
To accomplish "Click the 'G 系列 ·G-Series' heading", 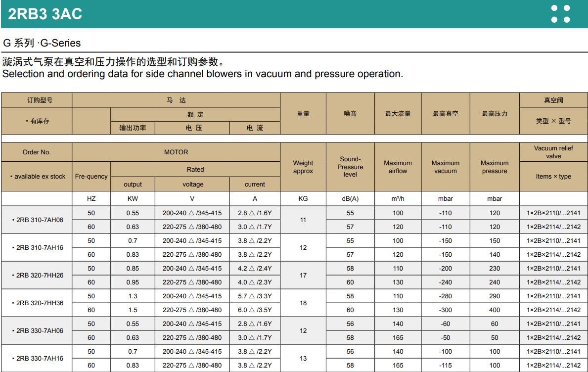I will tap(42, 43).
